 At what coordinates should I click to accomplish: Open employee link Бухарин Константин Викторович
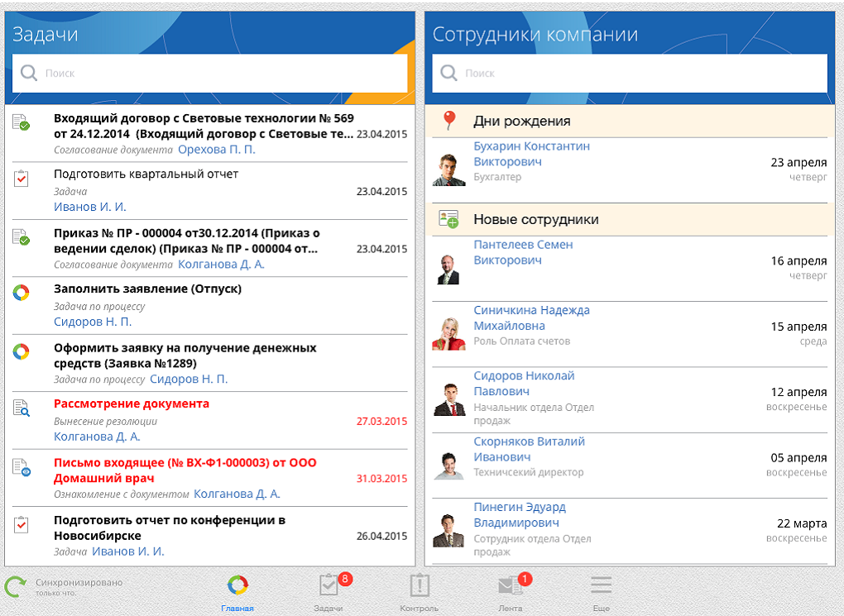tap(532, 154)
